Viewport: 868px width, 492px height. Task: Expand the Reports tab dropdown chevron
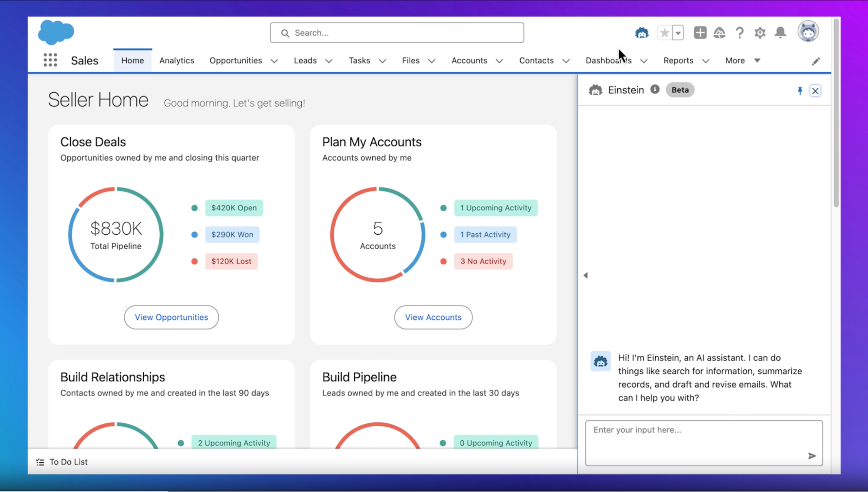click(x=706, y=61)
